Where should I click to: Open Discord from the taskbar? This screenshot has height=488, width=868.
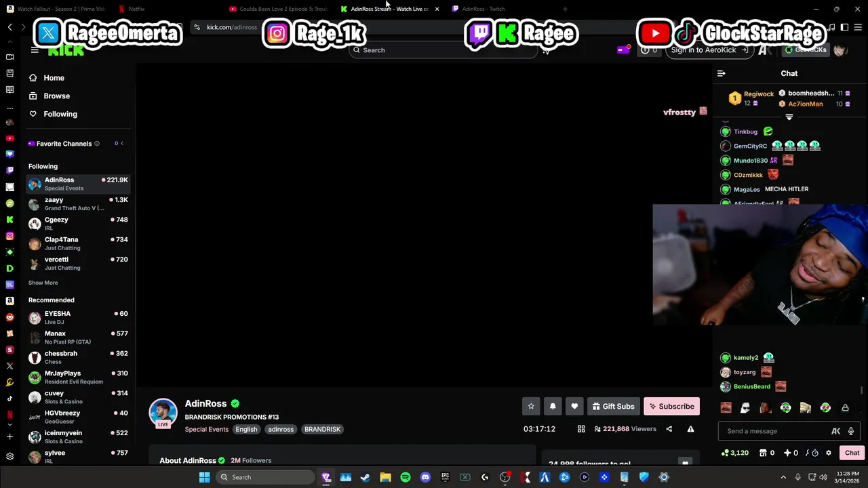tap(425, 477)
